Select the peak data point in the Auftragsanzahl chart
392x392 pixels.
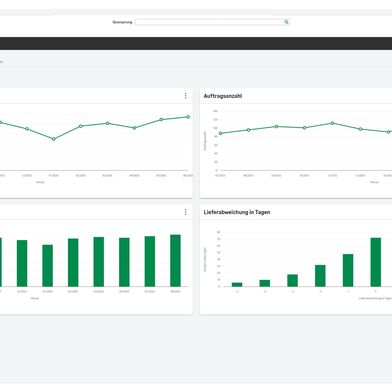(332, 123)
